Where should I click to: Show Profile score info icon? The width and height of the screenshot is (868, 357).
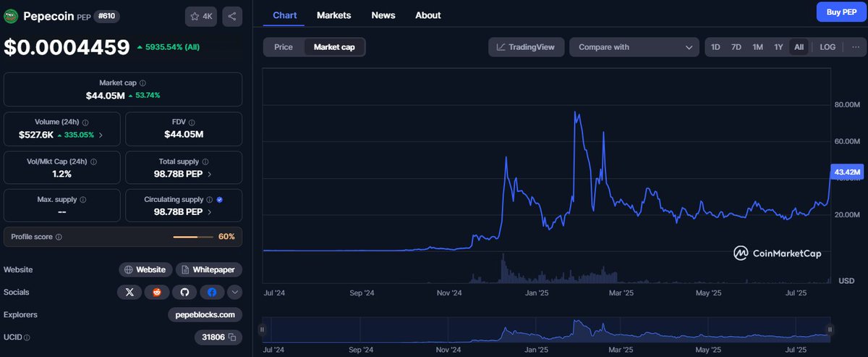tap(59, 237)
